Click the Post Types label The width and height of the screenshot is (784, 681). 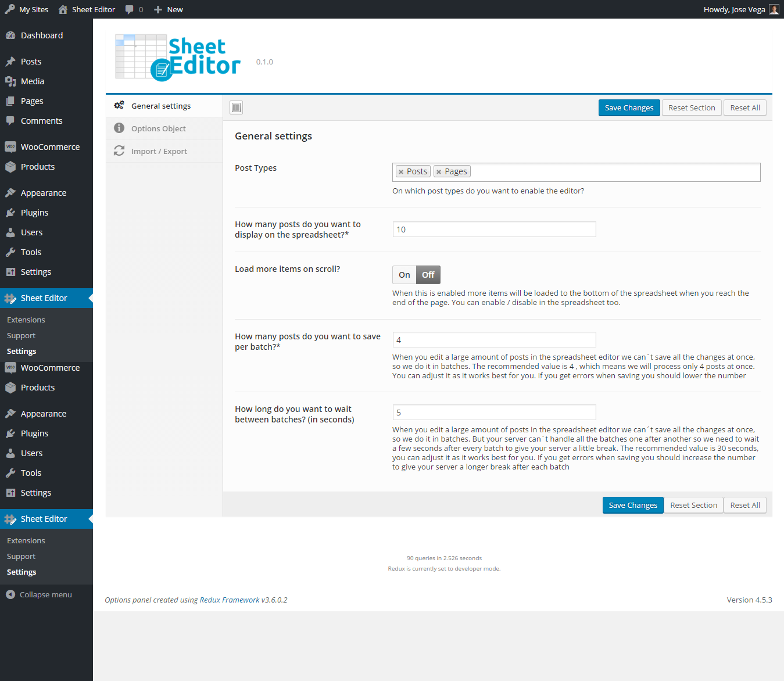[x=256, y=168]
